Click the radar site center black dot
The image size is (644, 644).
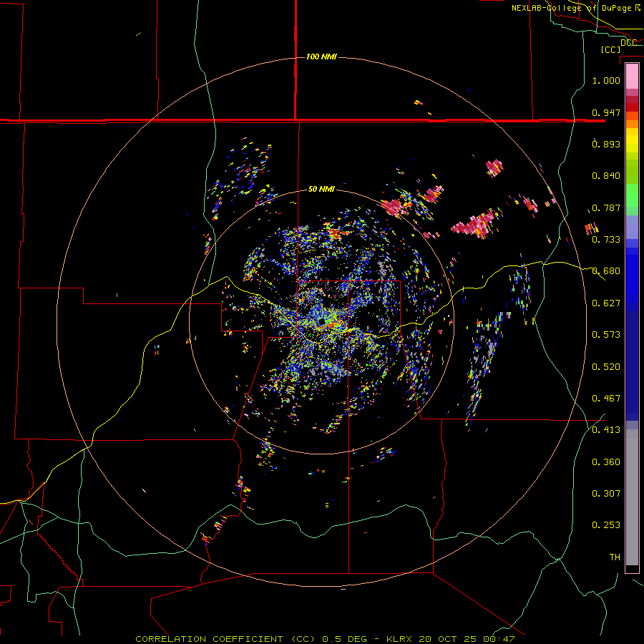(321, 321)
